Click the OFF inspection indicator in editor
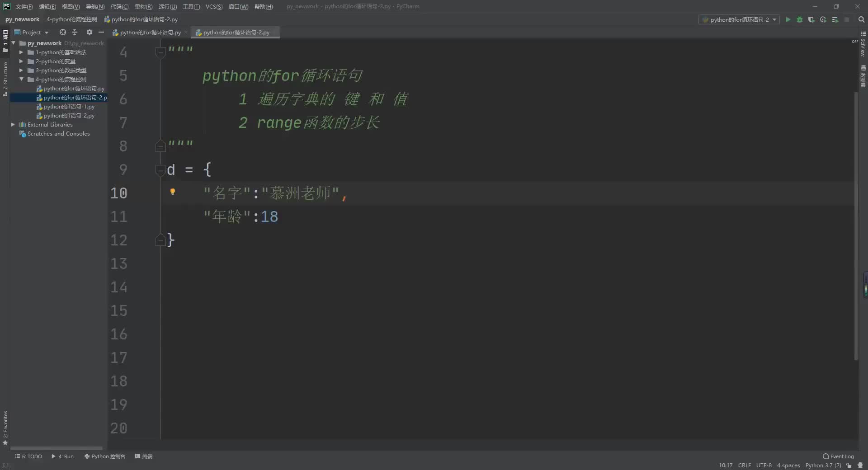This screenshot has width=868, height=470. [854, 42]
